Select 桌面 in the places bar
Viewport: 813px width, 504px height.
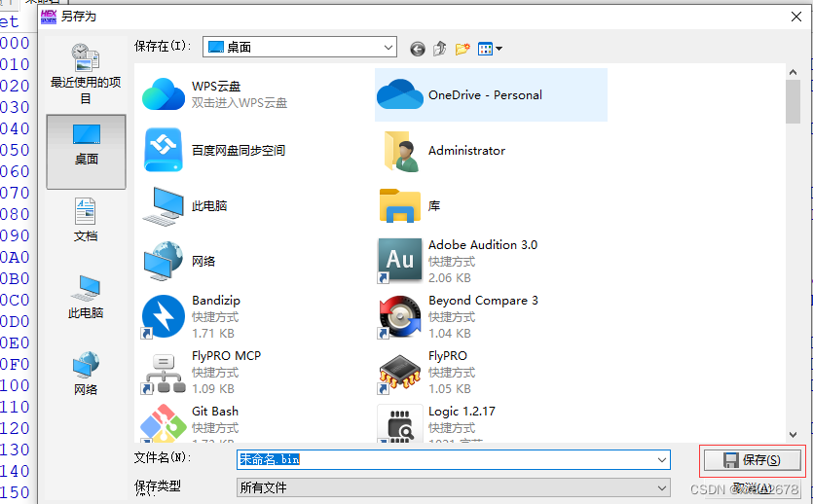[86, 151]
